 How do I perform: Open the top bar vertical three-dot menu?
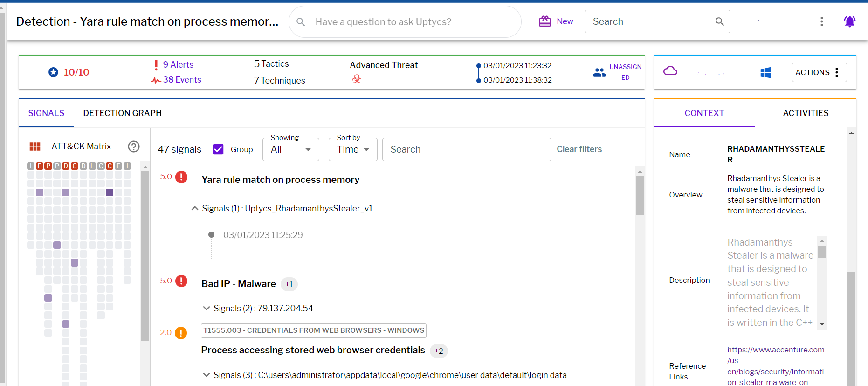(x=822, y=21)
